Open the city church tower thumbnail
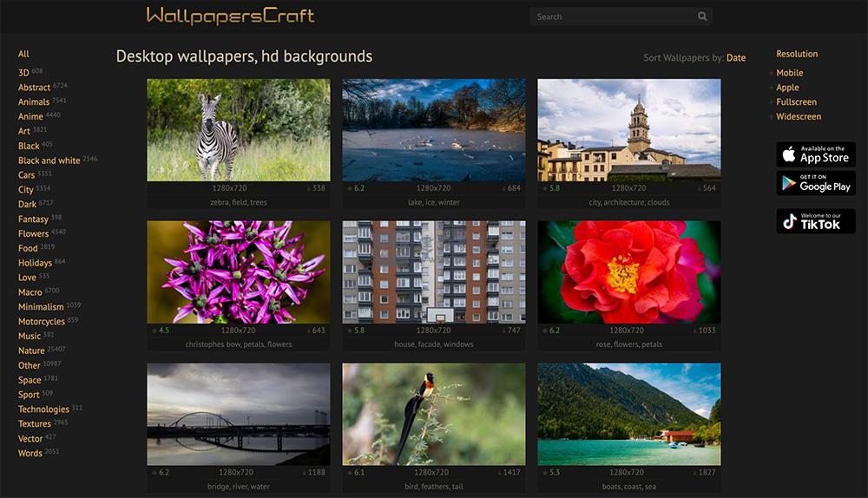868x498 pixels. pos(628,130)
